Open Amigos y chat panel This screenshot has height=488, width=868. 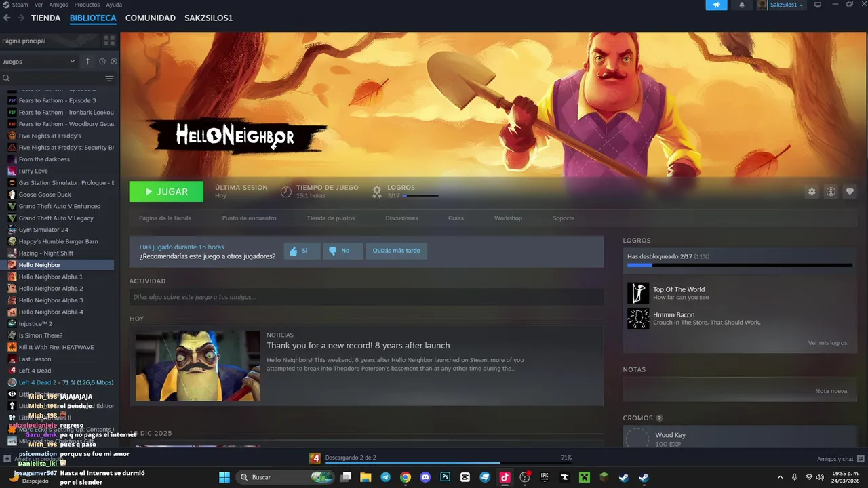pos(840,459)
